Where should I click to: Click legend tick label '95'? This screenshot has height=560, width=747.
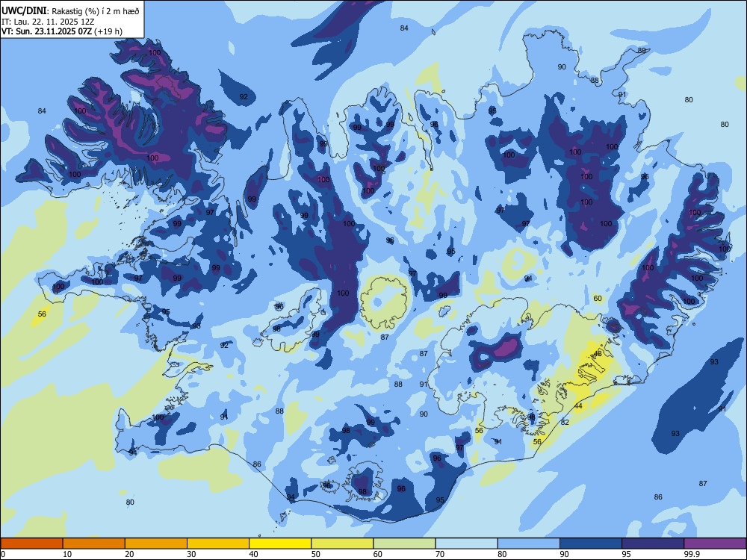point(626,554)
